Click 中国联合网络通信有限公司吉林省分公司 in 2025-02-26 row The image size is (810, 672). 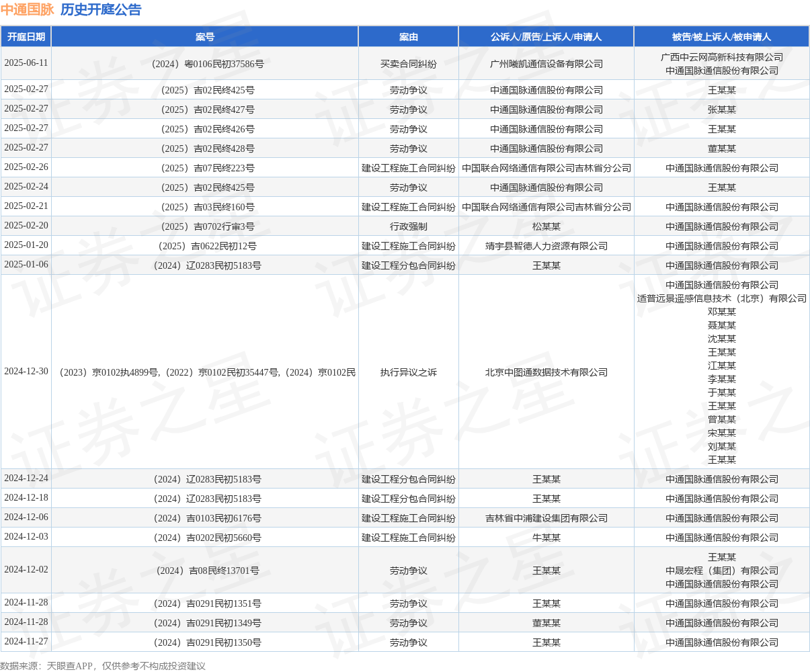coord(546,168)
